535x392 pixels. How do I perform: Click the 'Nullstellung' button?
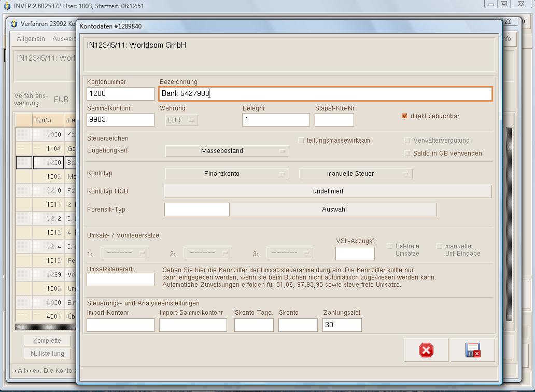click(x=47, y=354)
